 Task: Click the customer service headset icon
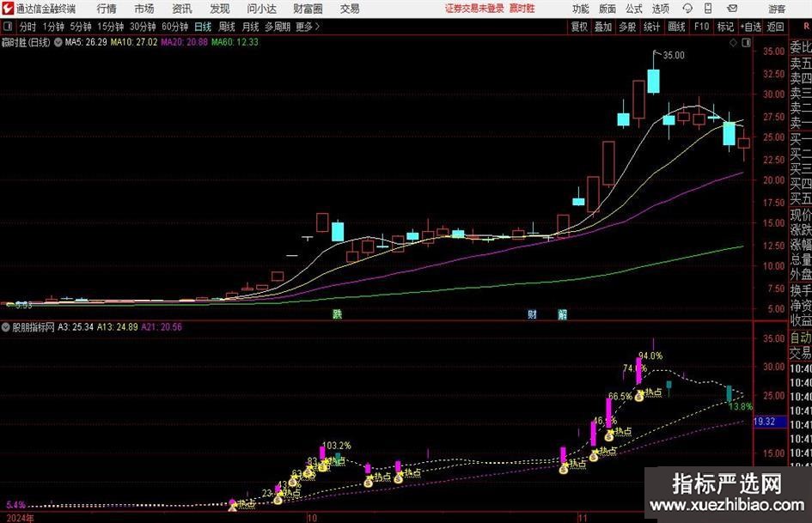[687, 9]
